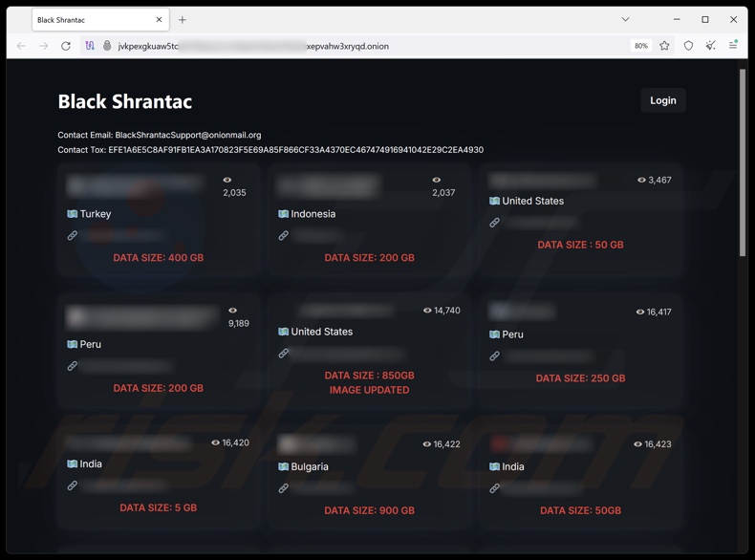The image size is (755, 560).
Task: Click the link icon on Indonesia card
Action: (x=284, y=235)
